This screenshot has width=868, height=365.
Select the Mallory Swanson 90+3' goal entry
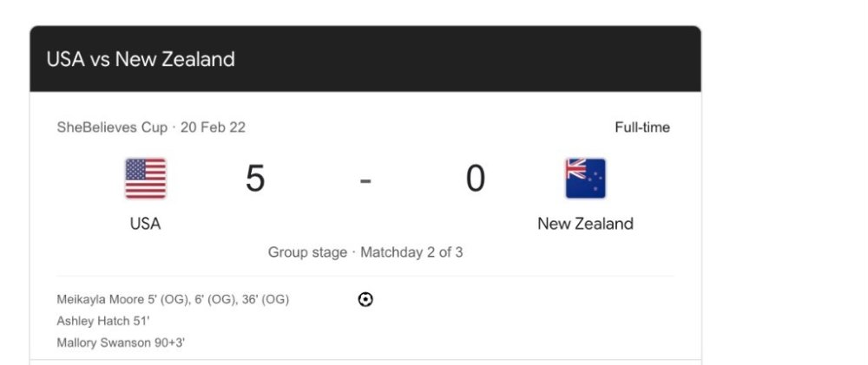(x=121, y=342)
